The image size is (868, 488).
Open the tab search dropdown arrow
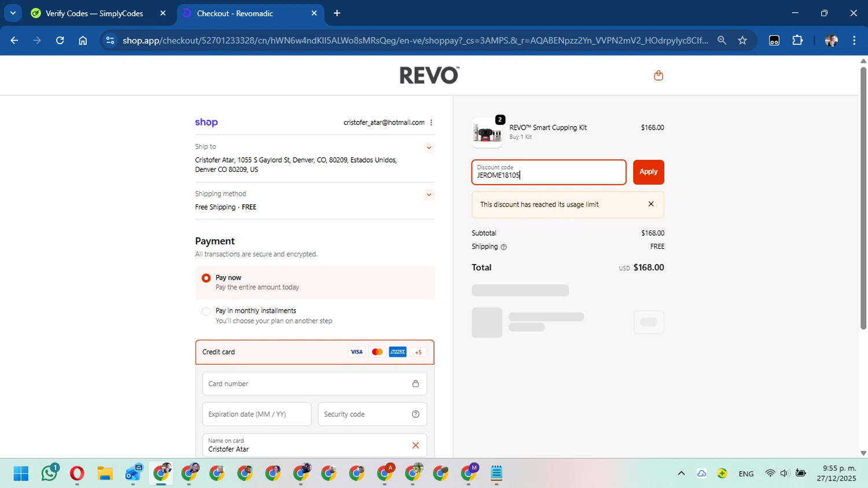tap(13, 13)
